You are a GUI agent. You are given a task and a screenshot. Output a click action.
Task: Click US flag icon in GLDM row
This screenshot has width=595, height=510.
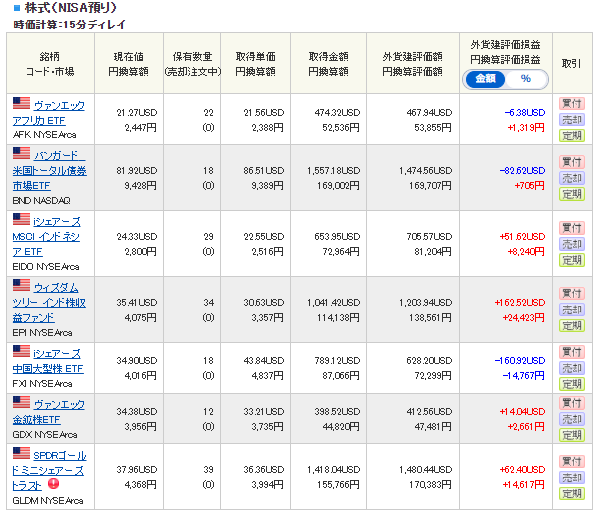tap(21, 453)
